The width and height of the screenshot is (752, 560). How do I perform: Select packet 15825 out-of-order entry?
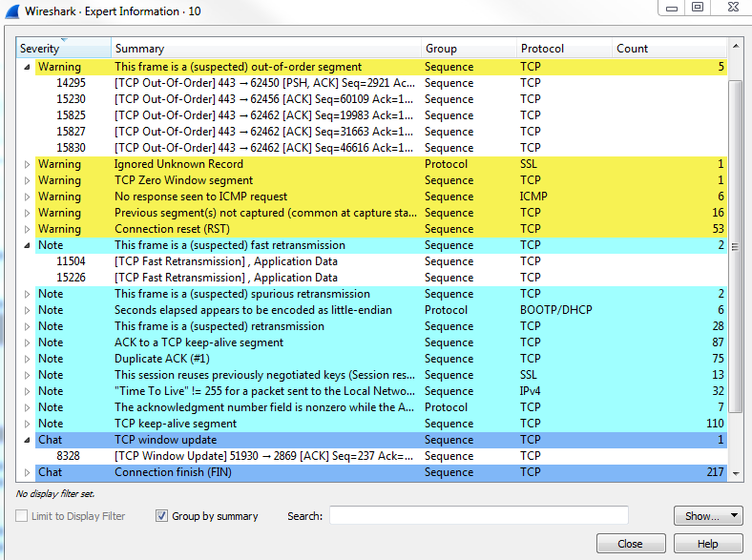[x=371, y=115]
